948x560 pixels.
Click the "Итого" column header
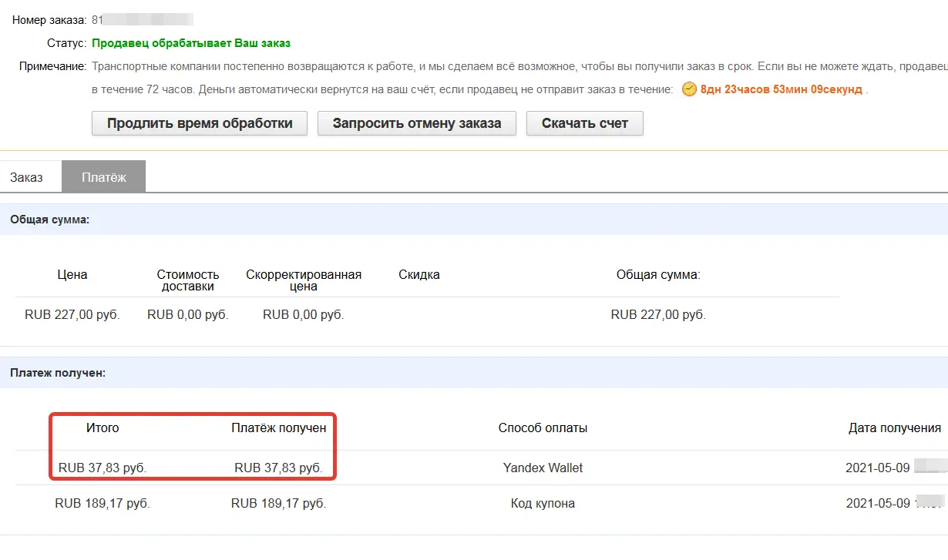tap(103, 428)
